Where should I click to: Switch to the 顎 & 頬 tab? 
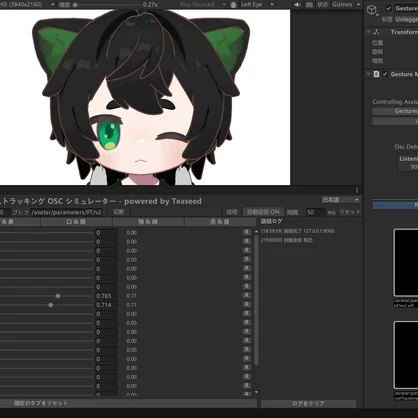[x=148, y=222]
